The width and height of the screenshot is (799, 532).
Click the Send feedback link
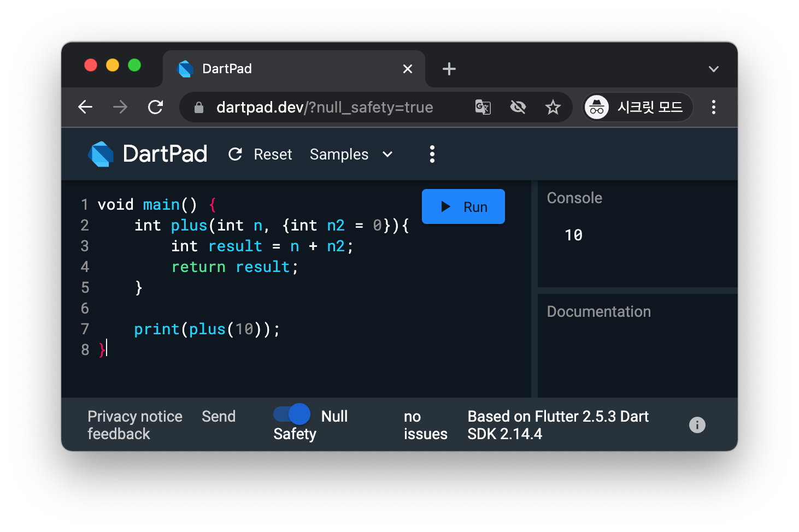click(162, 425)
